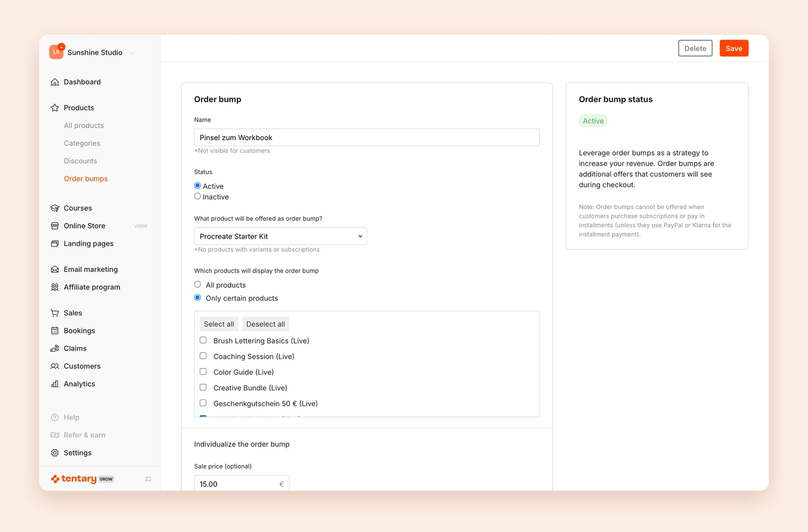Open Order bumps in sidebar
This screenshot has width=808, height=532.
tap(86, 179)
